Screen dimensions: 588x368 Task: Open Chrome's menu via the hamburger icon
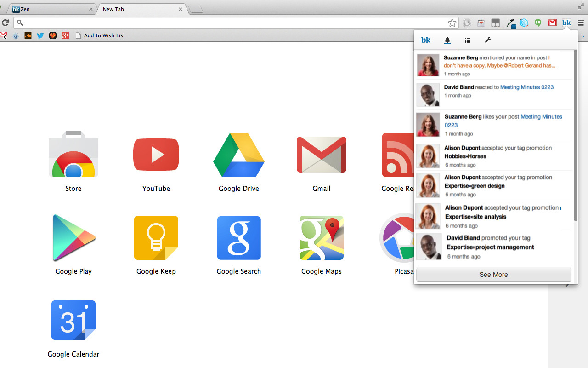[580, 23]
